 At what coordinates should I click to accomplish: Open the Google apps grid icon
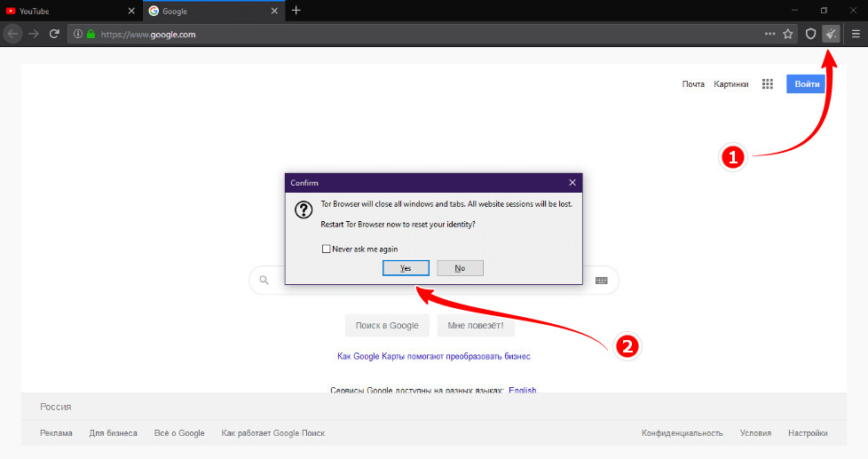pyautogui.click(x=767, y=84)
